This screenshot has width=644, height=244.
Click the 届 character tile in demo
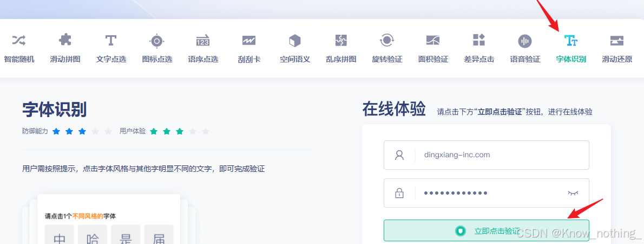pyautogui.click(x=159, y=235)
